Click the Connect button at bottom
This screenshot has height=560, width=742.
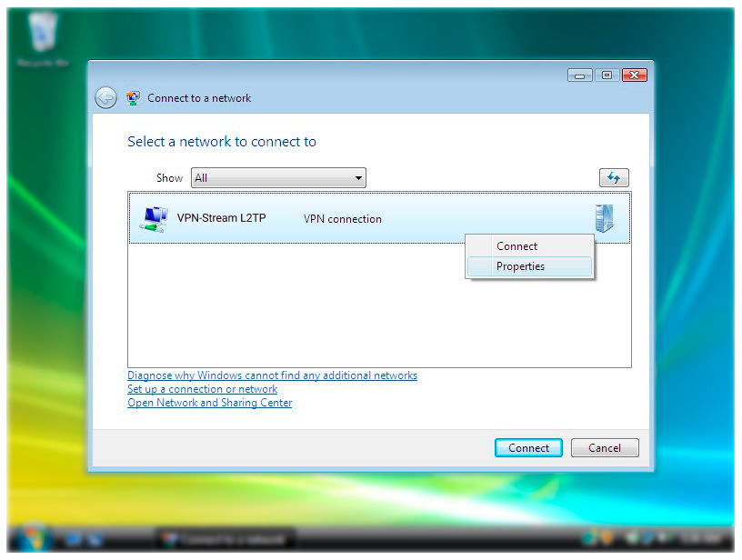(x=528, y=448)
